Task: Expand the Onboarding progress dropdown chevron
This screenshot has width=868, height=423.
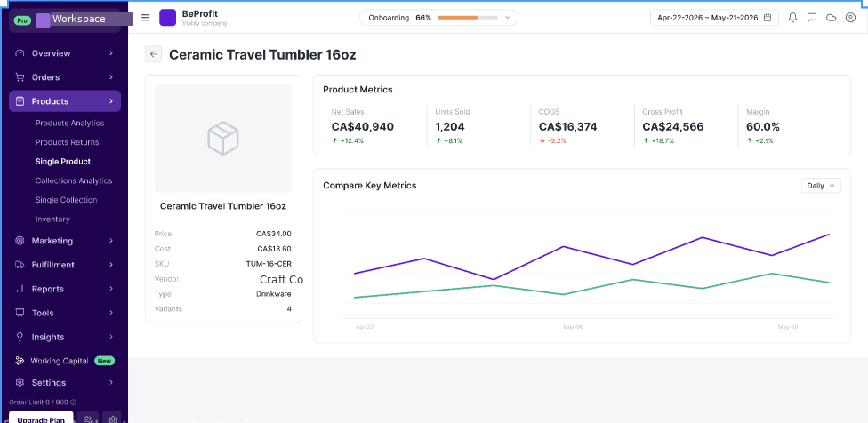Action: 507,18
